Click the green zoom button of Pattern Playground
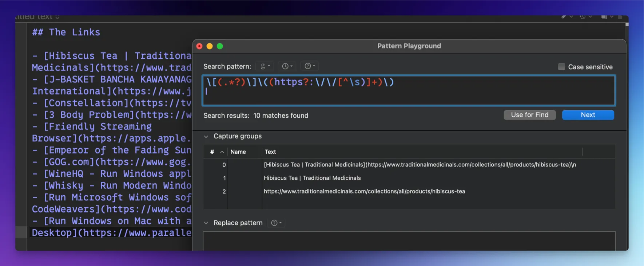This screenshot has height=266, width=644. coord(220,46)
